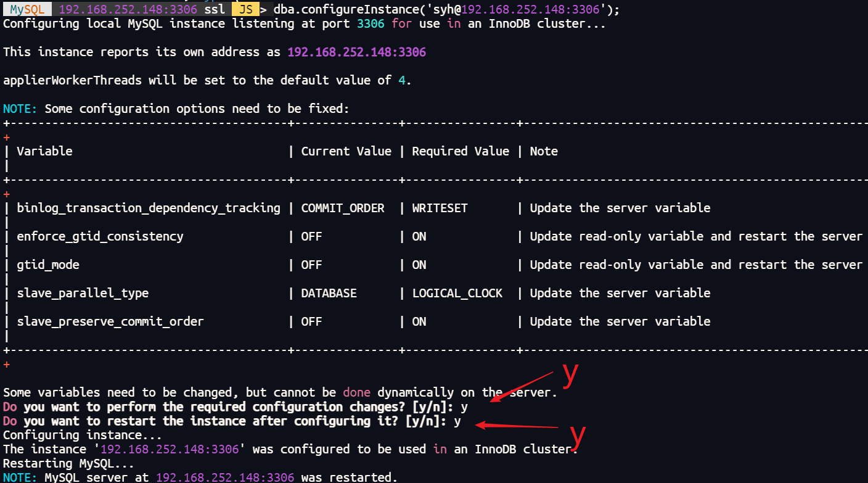Screen dimensions: 868x483
Task: Click 'applierWorkerThreads' line text
Action: tap(207, 80)
